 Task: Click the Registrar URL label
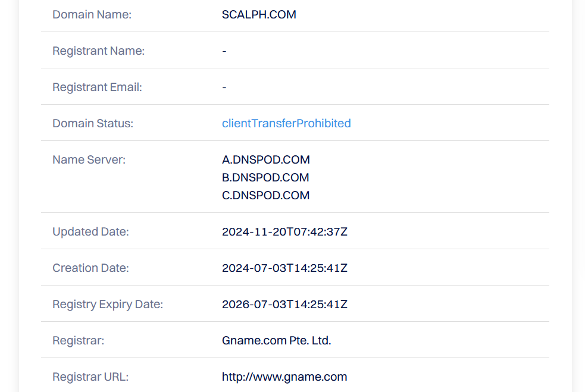[90, 377]
